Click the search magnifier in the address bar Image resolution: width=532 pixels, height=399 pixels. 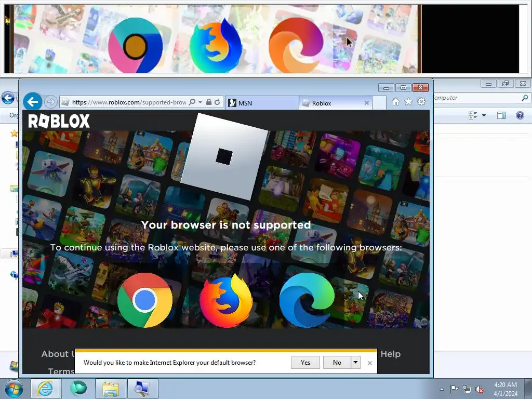(x=192, y=102)
